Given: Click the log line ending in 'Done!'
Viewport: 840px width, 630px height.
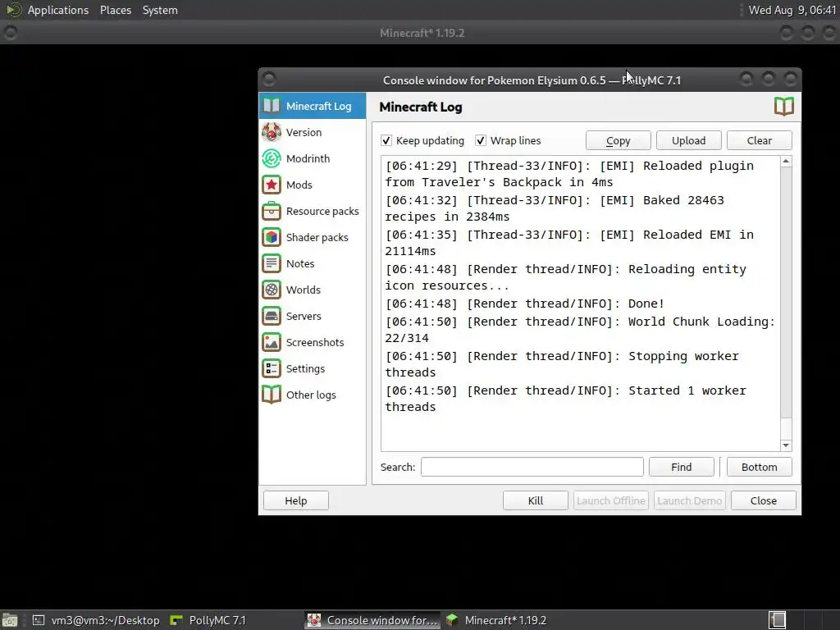Looking at the screenshot, I should point(525,304).
